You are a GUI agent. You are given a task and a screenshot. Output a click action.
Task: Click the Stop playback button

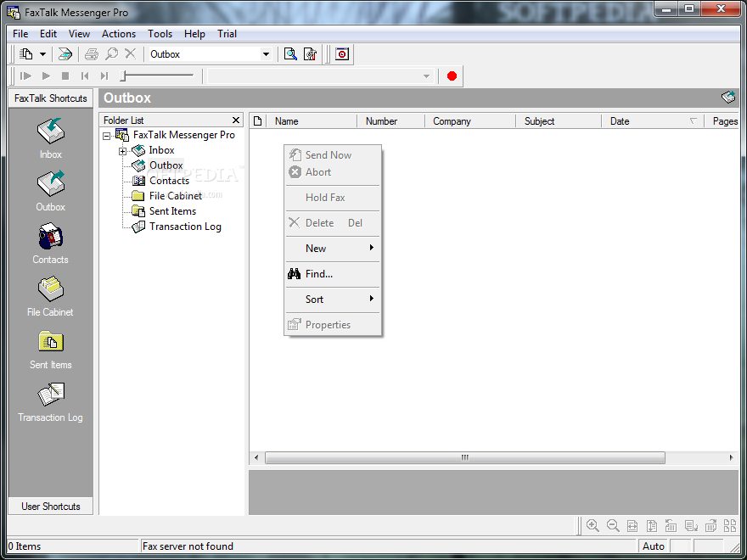tap(65, 76)
